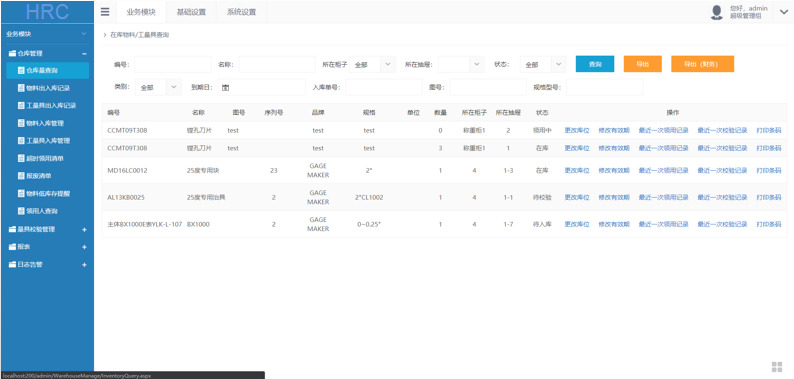Click the MD16LC0012 cell

tap(127, 171)
